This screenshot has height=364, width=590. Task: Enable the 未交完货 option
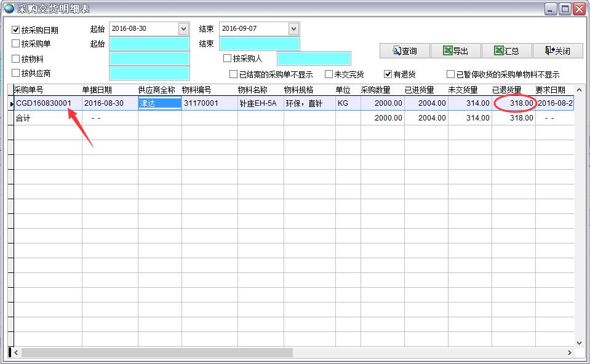pos(329,74)
